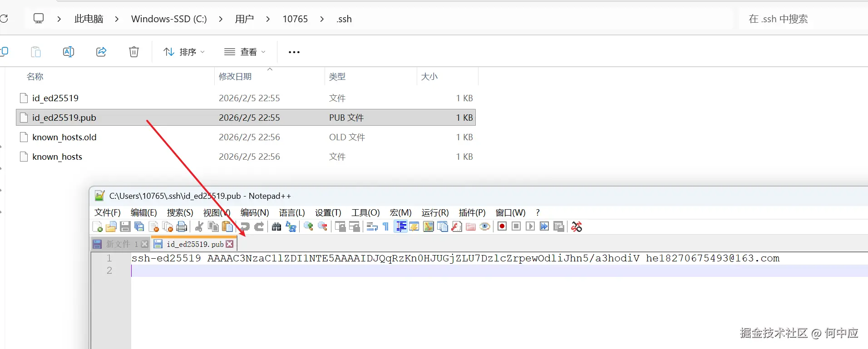Open 工具(O) menu in Notepad++
This screenshot has height=349, width=868.
(365, 212)
